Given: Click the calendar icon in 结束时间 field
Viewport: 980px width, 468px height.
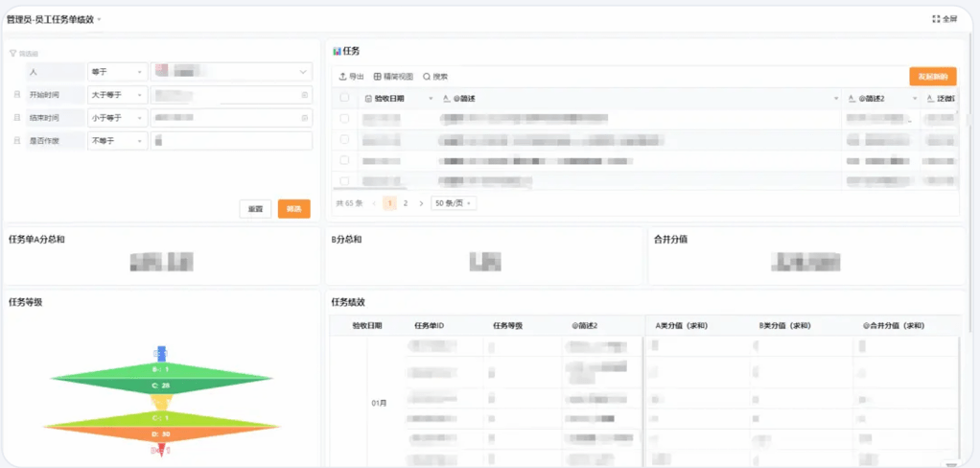Looking at the screenshot, I should (x=305, y=118).
